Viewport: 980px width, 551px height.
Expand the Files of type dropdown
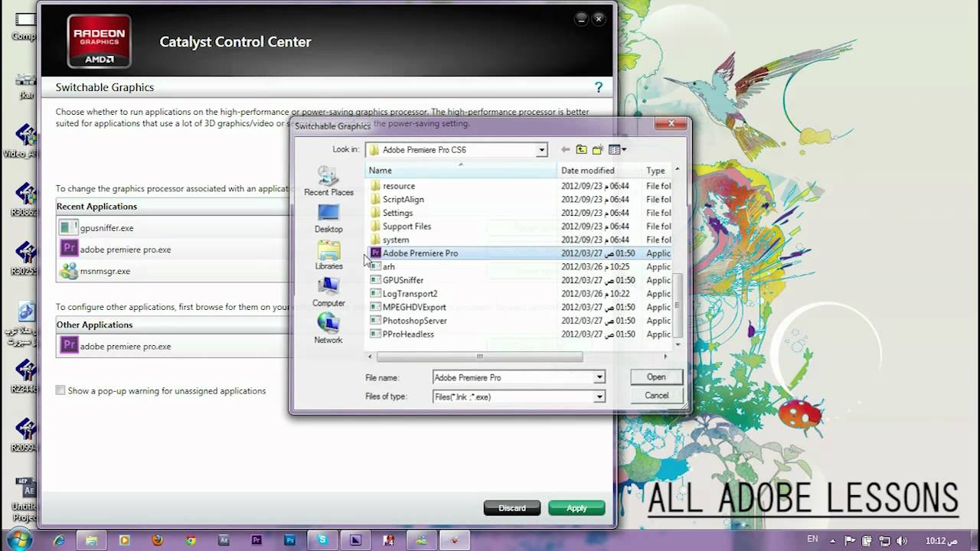pyautogui.click(x=599, y=396)
